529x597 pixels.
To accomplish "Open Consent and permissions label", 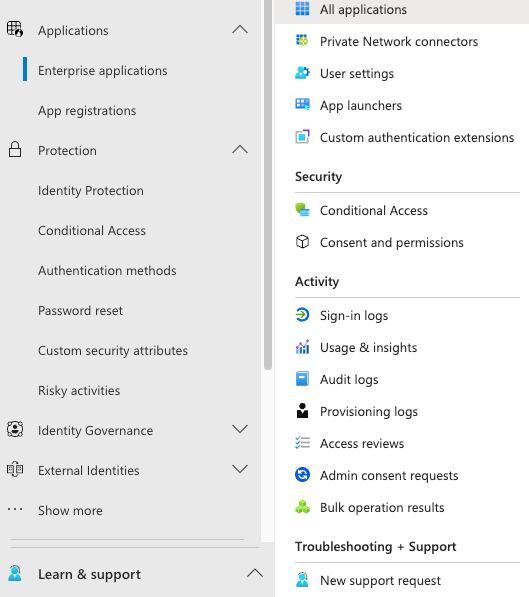I will [x=392, y=242].
